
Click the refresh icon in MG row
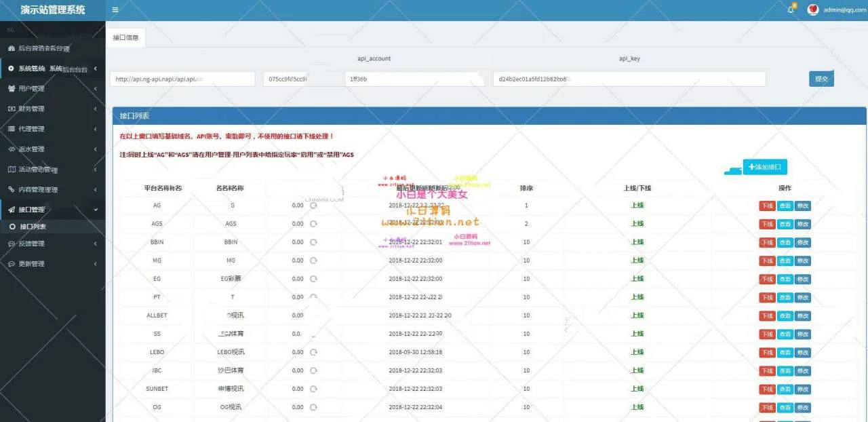[313, 261]
